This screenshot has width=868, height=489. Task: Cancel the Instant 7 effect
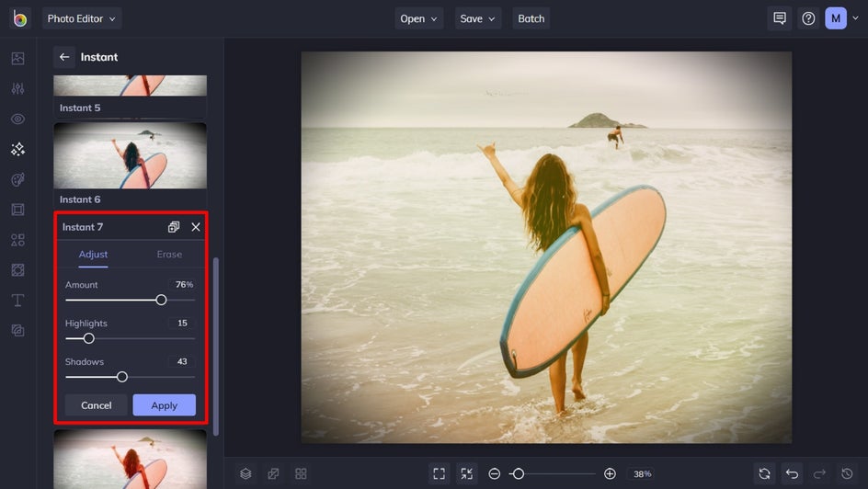coord(97,405)
